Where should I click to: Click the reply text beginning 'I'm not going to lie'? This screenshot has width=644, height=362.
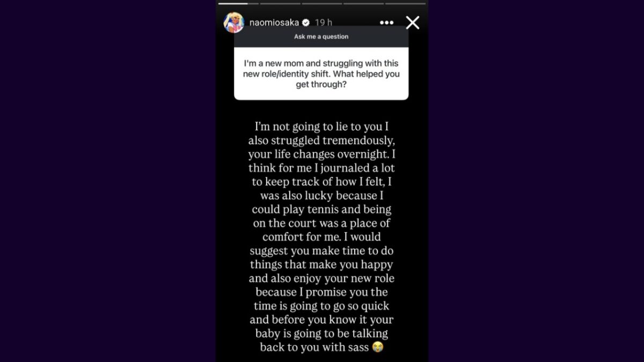[321, 127]
